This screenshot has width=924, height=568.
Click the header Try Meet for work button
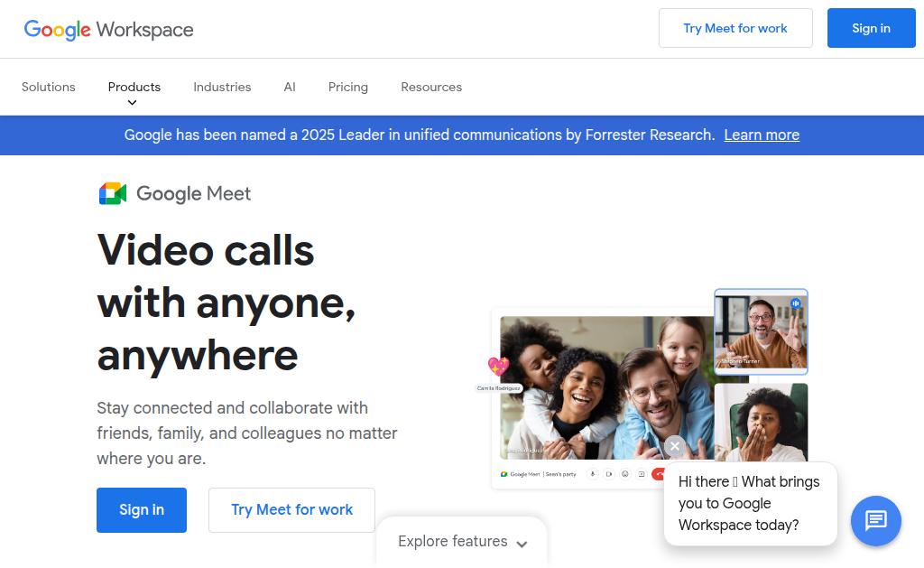735,28
